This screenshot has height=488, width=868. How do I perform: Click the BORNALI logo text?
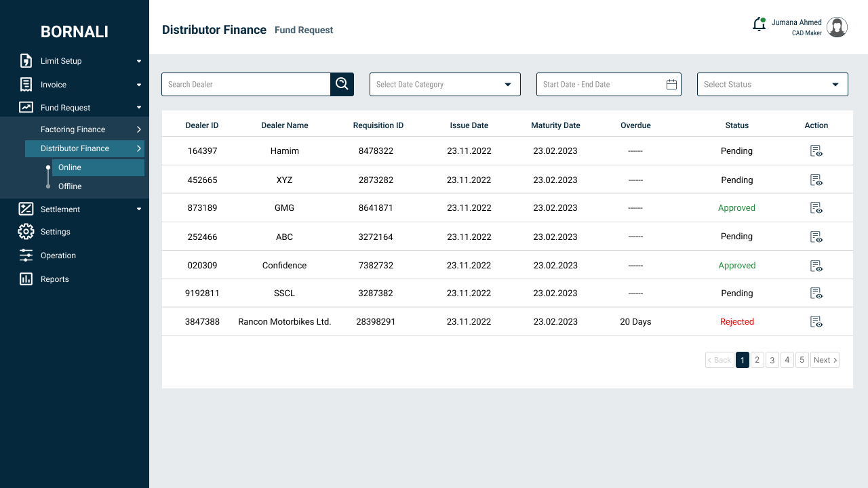[75, 32]
